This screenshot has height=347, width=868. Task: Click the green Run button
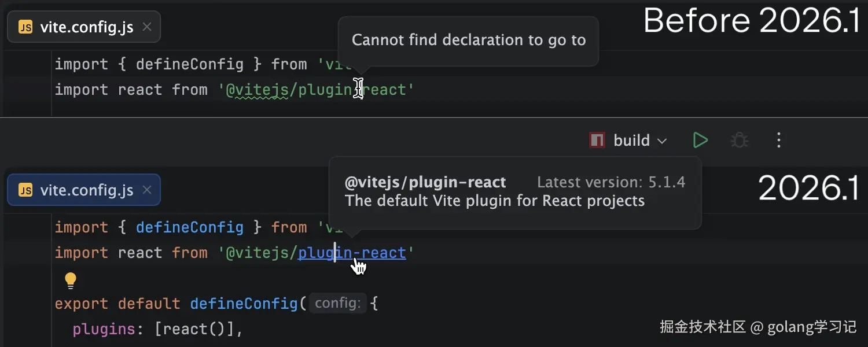tap(700, 140)
